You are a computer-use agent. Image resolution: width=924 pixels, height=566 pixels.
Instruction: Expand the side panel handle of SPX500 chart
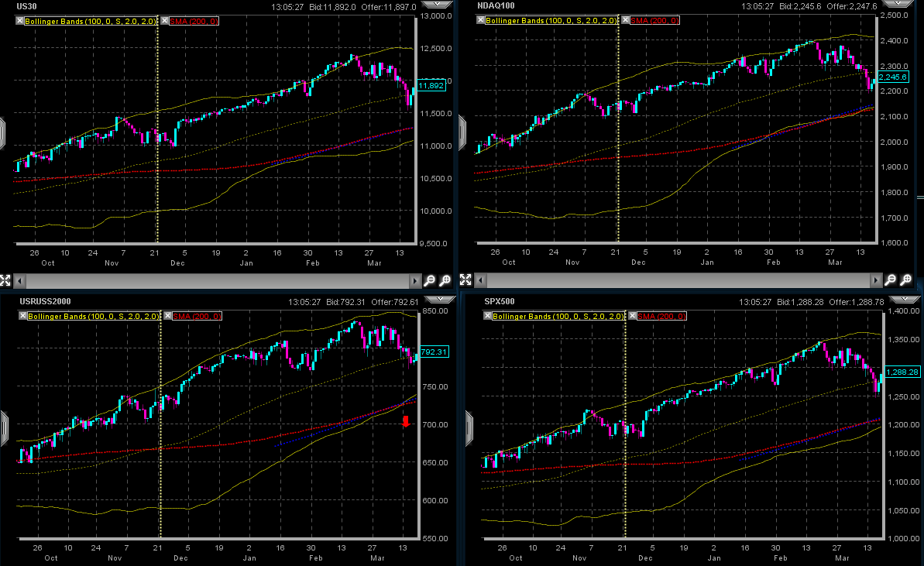[x=469, y=428]
